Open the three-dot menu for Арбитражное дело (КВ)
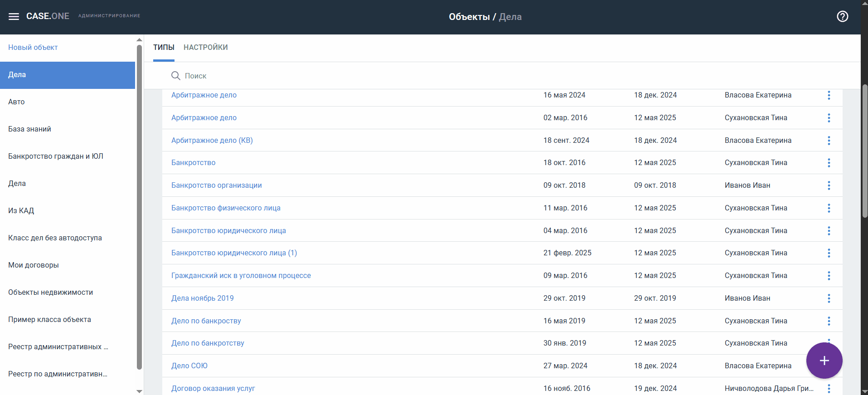This screenshot has width=868, height=395. (829, 141)
